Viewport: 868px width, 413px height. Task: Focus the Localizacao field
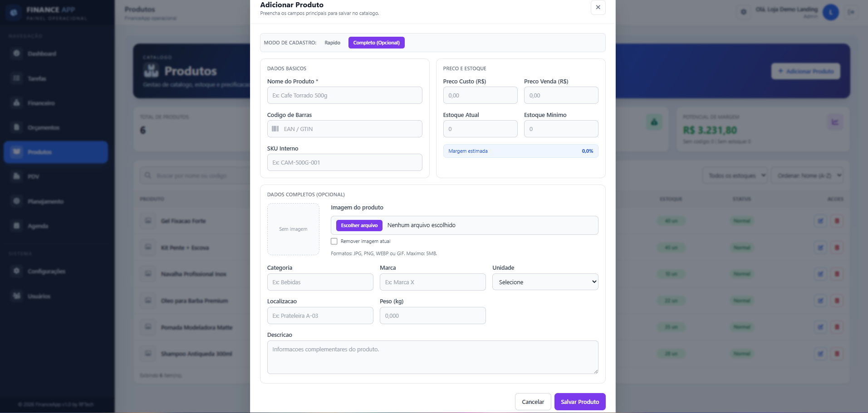click(x=320, y=316)
